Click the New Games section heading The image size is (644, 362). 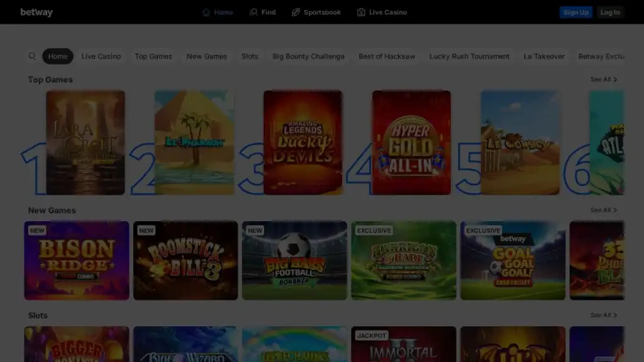click(52, 210)
